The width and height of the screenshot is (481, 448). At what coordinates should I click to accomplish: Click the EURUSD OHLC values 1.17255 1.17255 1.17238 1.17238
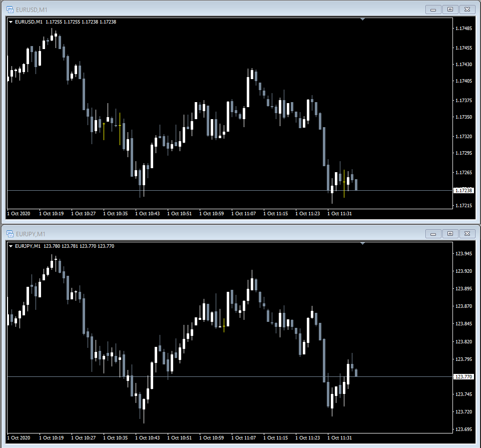(81, 22)
